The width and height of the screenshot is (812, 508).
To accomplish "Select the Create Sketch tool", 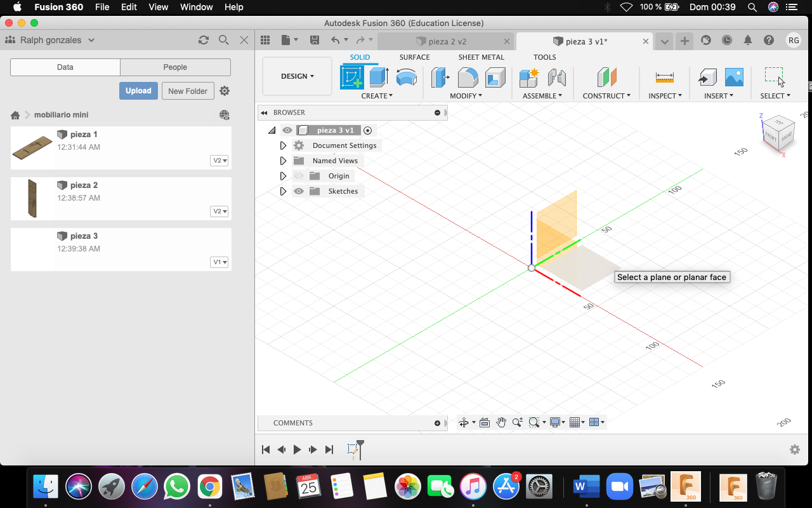I will tap(352, 77).
